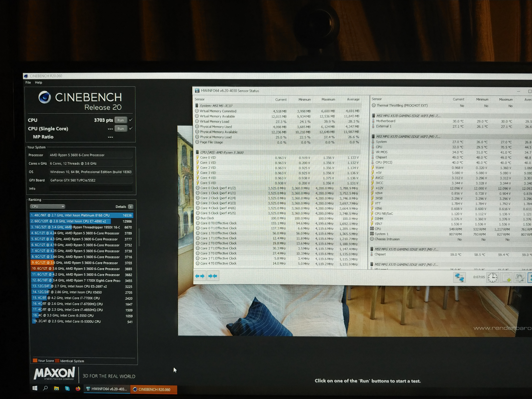This screenshot has width=532, height=399.
Task: Open the CPU ranking dropdown
Action: (48, 207)
